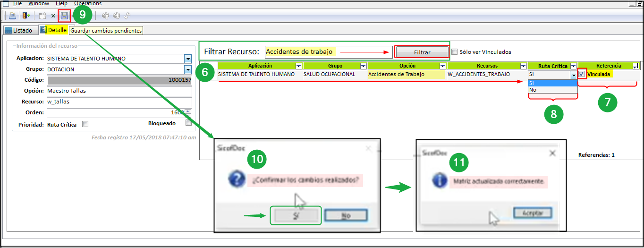This screenshot has width=644, height=248.
Task: Open the File menu
Action: [17, 3]
